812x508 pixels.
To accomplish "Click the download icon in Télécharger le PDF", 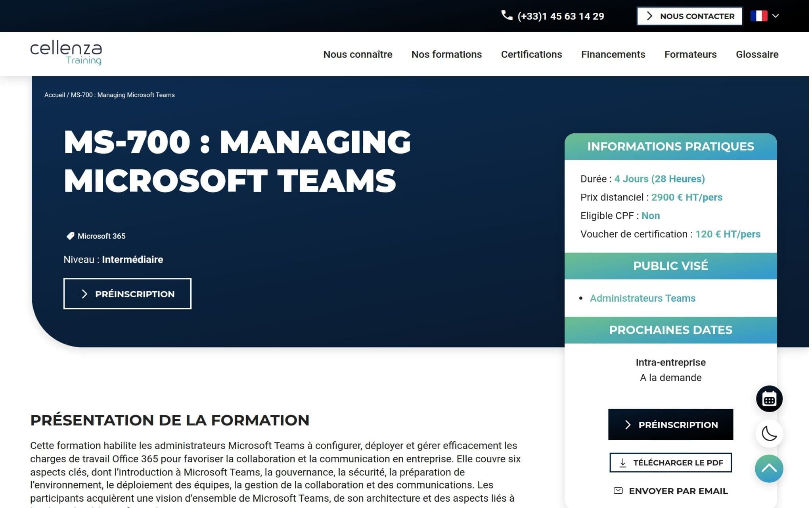I will (x=623, y=463).
